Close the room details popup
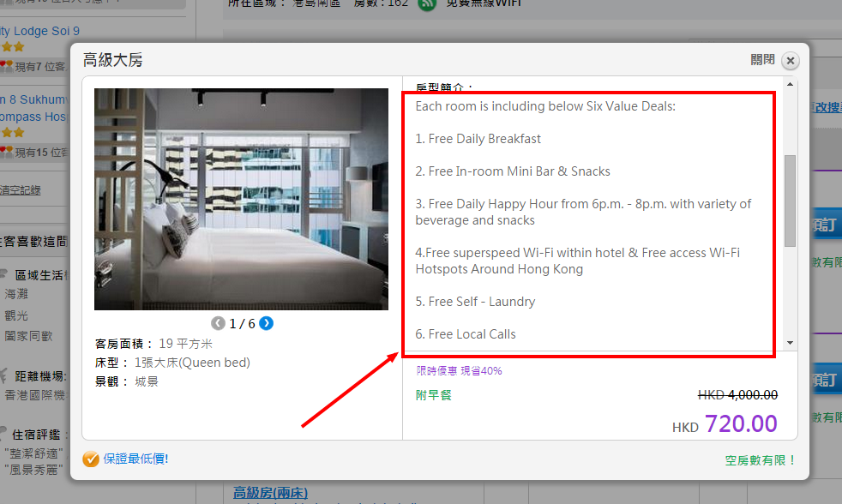 790,61
